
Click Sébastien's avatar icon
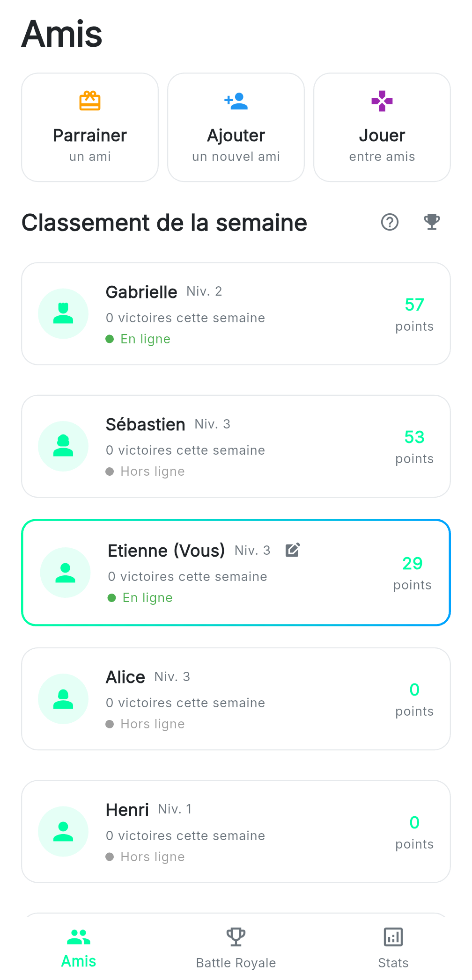pyautogui.click(x=63, y=446)
